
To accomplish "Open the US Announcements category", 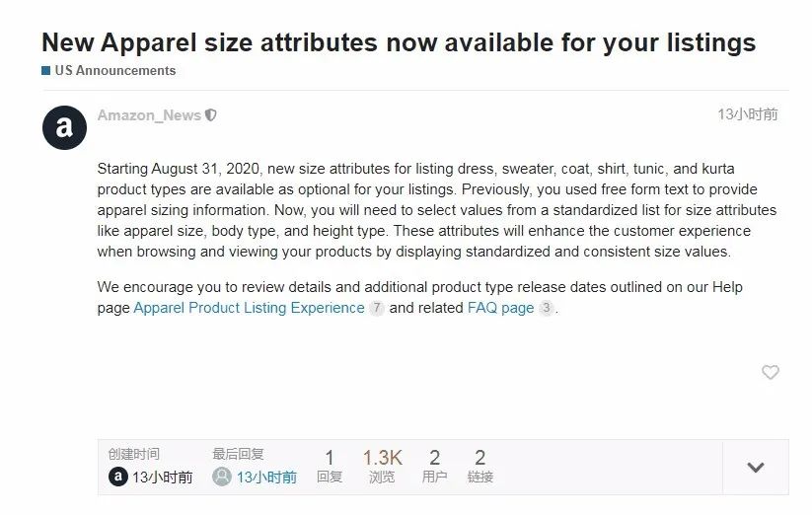I will coord(115,70).
